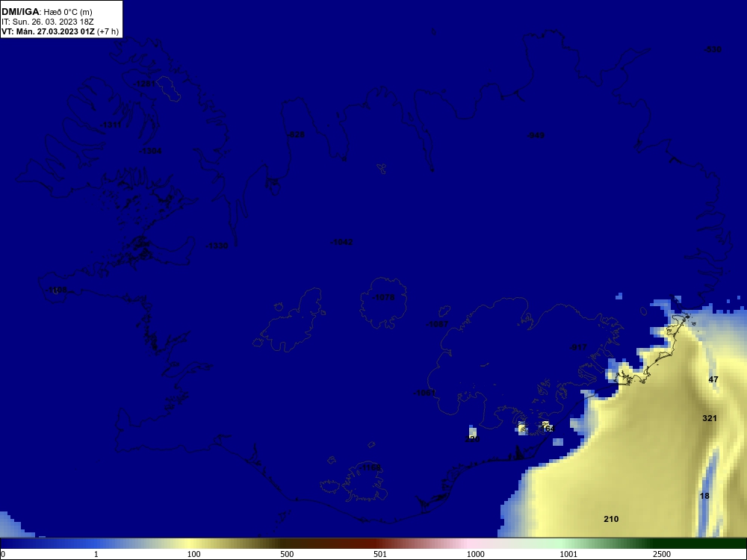
Task: Click the 'DMI/IGA: Hæð 0°C (m)' title text
Action: point(46,12)
